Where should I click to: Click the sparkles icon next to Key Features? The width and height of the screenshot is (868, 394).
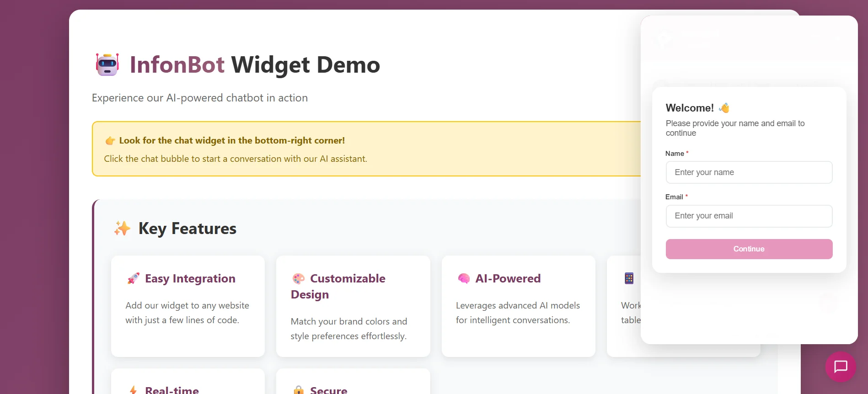[122, 228]
